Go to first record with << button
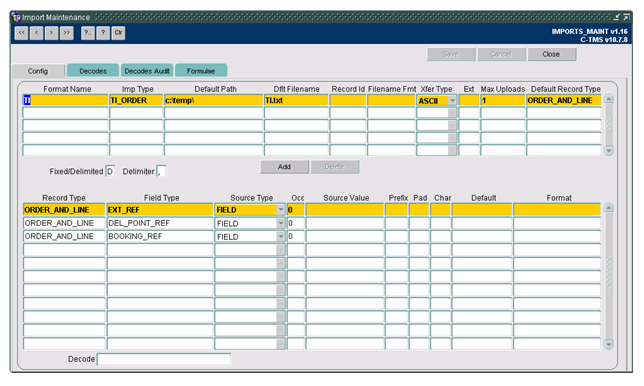This screenshot has height=386, width=644. [x=21, y=33]
